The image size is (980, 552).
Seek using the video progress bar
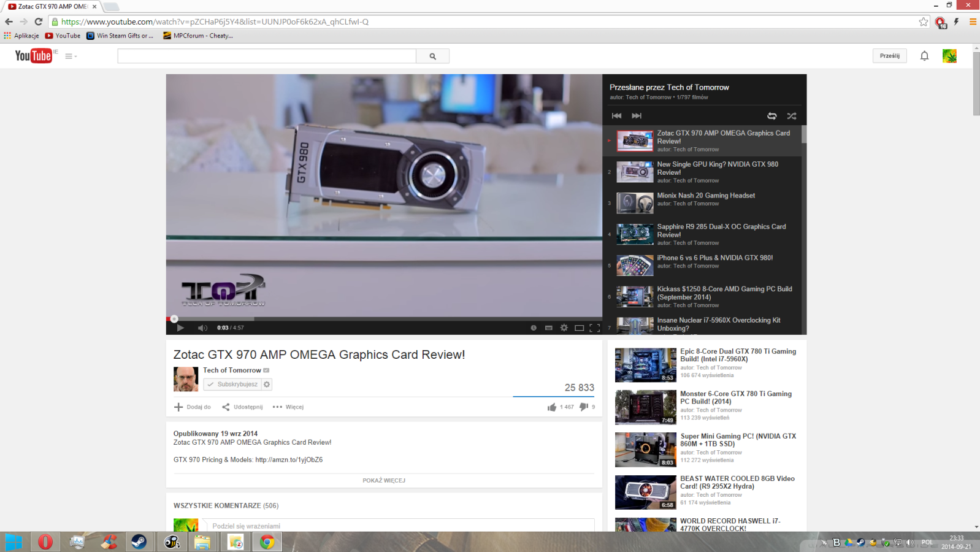click(x=384, y=319)
